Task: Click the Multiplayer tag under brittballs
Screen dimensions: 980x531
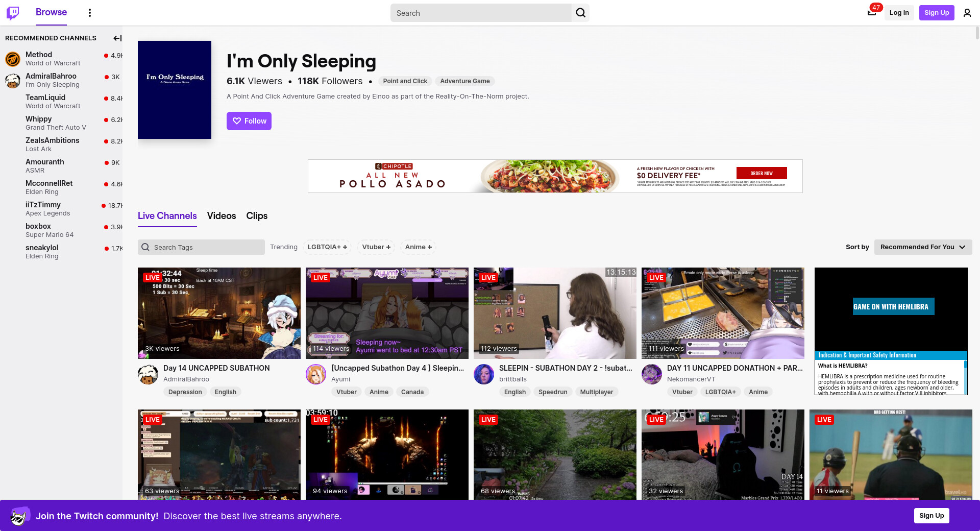Action: coord(597,392)
